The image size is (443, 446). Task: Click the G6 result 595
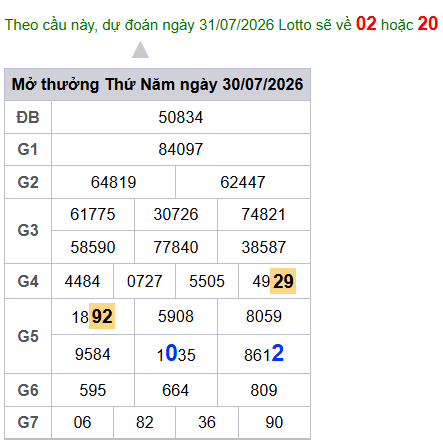93,390
